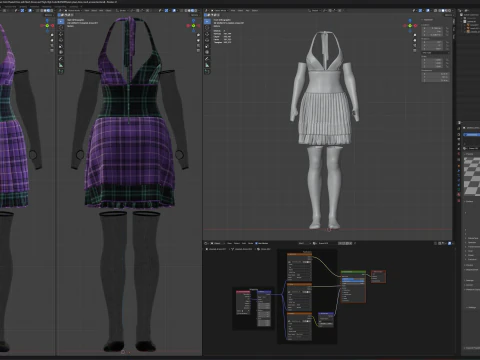Viewport: 480px width, 360px height.
Task: Toggle lock on Location X field
Action: point(447,28)
